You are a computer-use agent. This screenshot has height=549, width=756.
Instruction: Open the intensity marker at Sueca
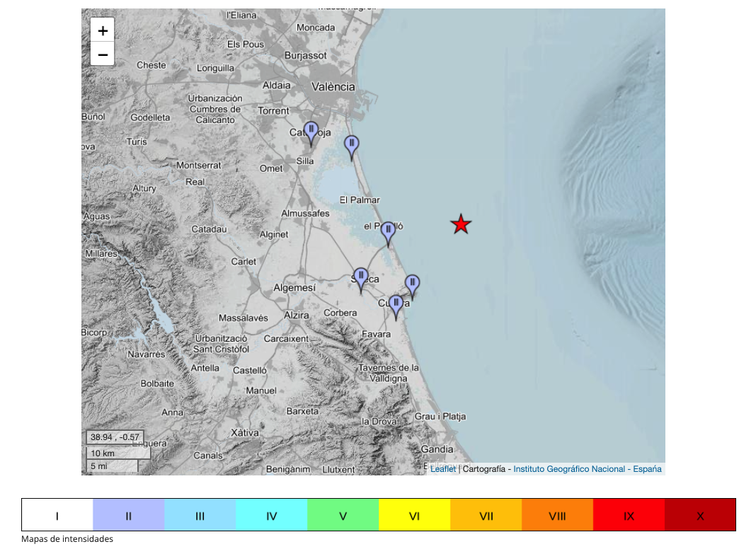tap(361, 277)
